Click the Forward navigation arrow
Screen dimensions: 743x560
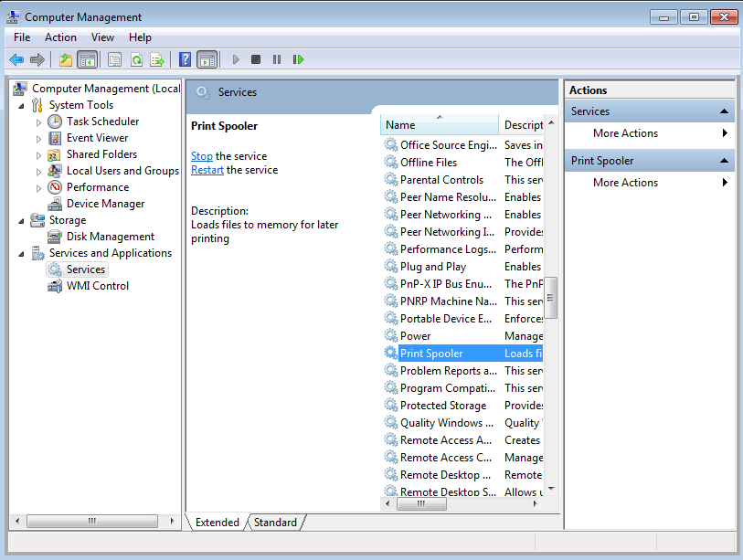[39, 59]
